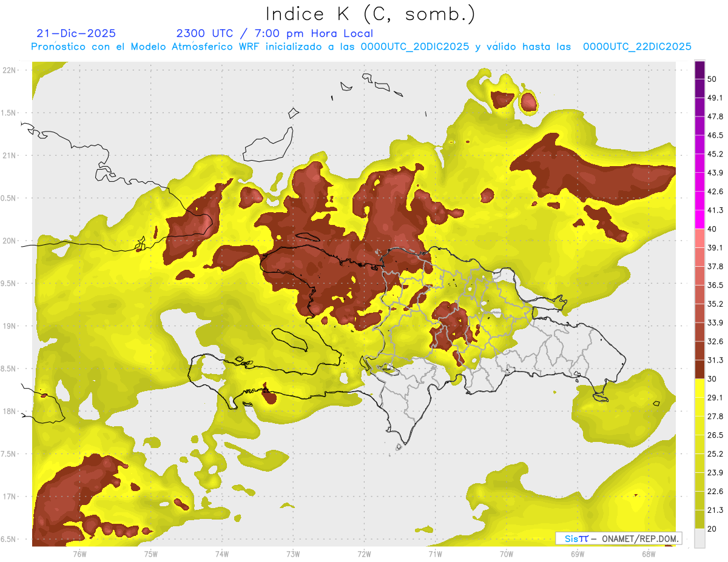This screenshot has height=562, width=728.
Task: Click the colorbar value 27.8
Action: [716, 416]
